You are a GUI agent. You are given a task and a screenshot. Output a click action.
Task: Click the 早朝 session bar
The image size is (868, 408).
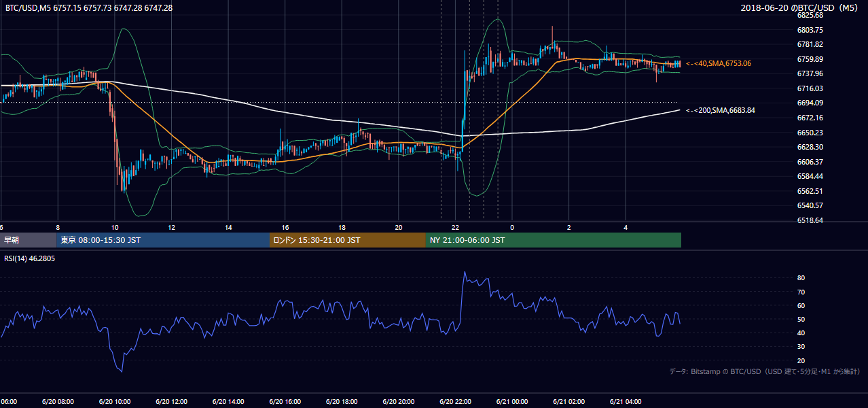28,240
